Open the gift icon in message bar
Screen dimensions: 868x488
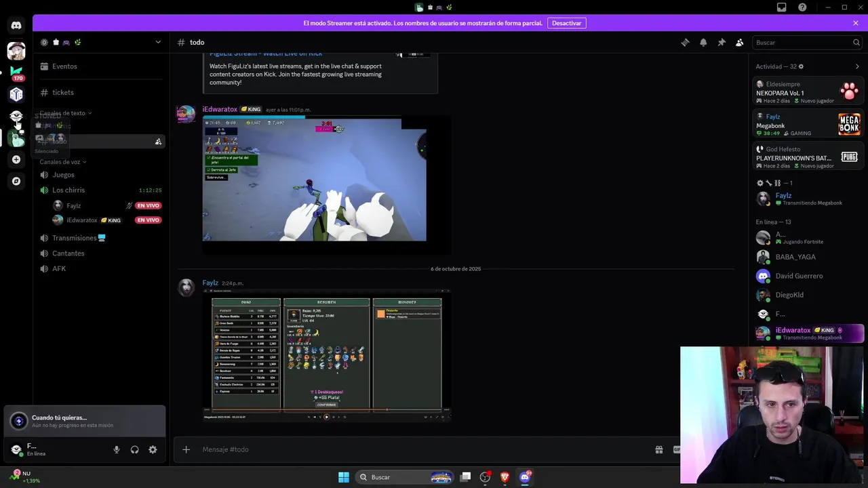pos(658,449)
